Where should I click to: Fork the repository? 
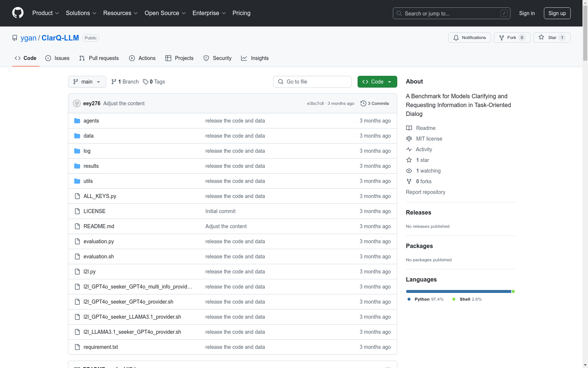click(512, 38)
